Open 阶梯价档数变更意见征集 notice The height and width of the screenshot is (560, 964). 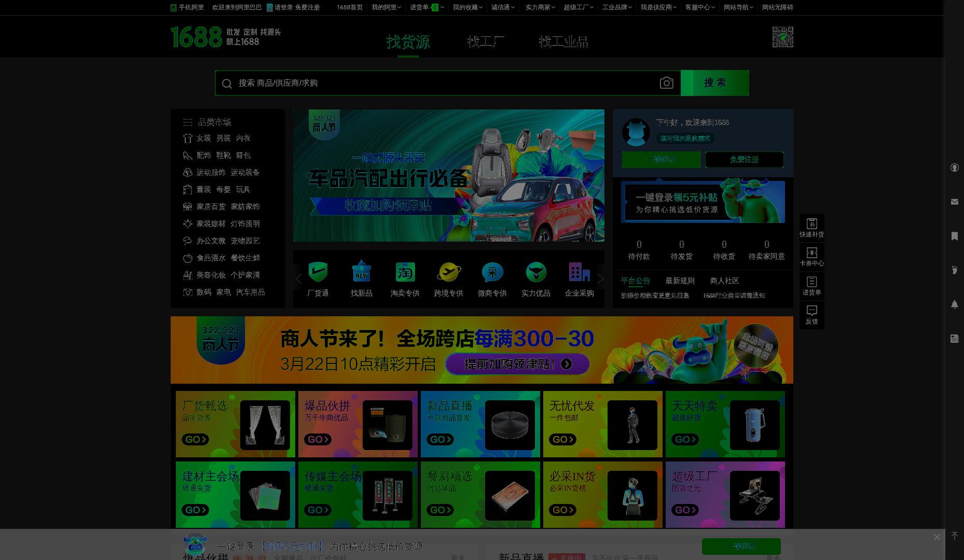click(655, 296)
